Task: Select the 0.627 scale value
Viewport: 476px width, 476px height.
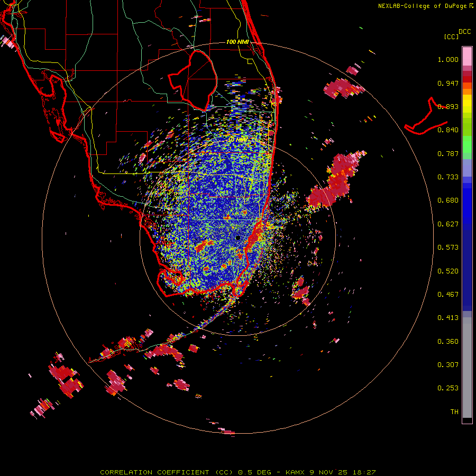Action: click(448, 224)
